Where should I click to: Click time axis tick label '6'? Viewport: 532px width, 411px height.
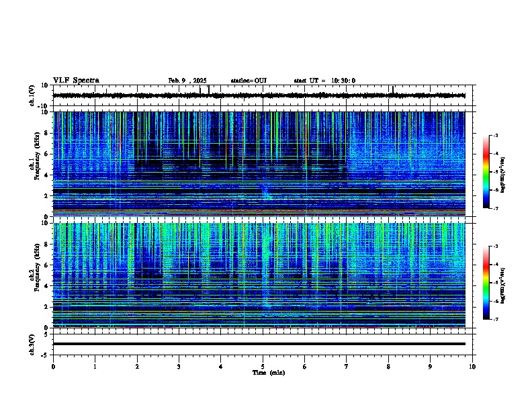(x=305, y=367)
